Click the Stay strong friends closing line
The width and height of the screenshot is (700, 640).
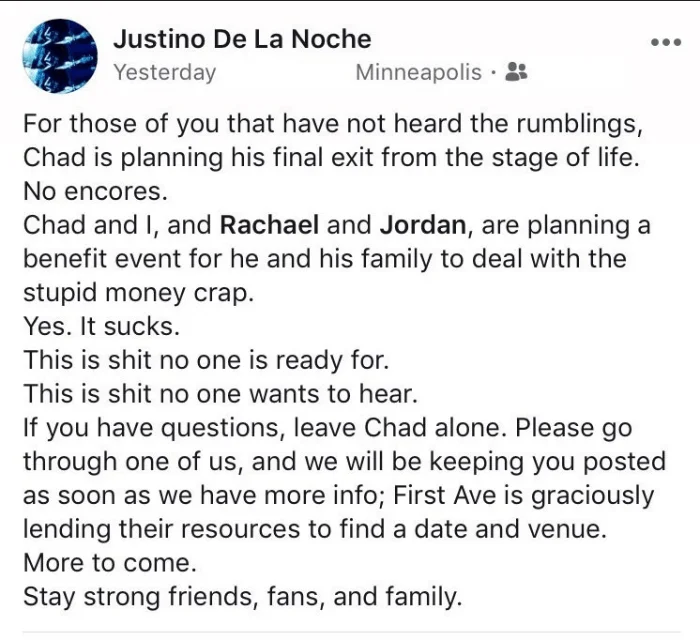(x=242, y=597)
